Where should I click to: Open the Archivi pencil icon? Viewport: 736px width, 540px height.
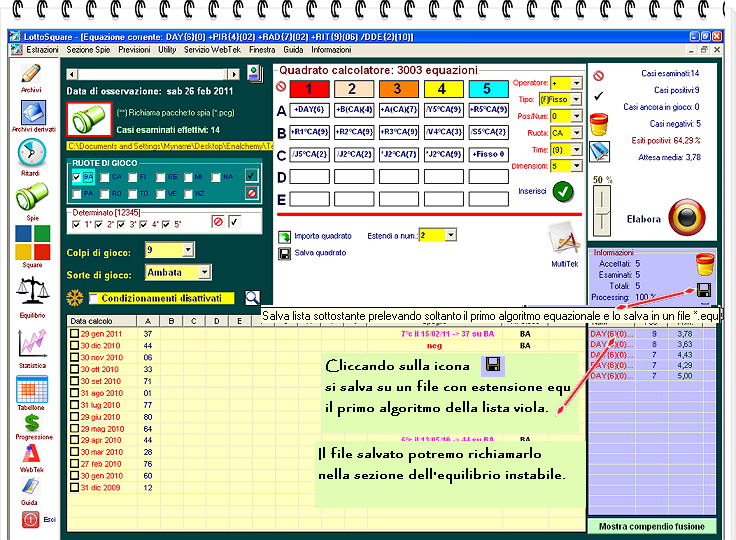(31, 74)
